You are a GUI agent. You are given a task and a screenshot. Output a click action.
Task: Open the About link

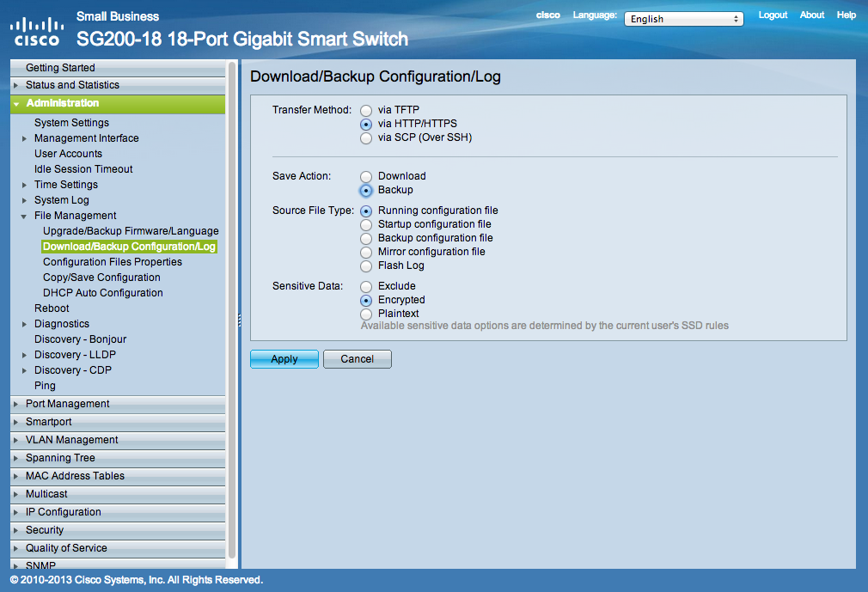(811, 15)
